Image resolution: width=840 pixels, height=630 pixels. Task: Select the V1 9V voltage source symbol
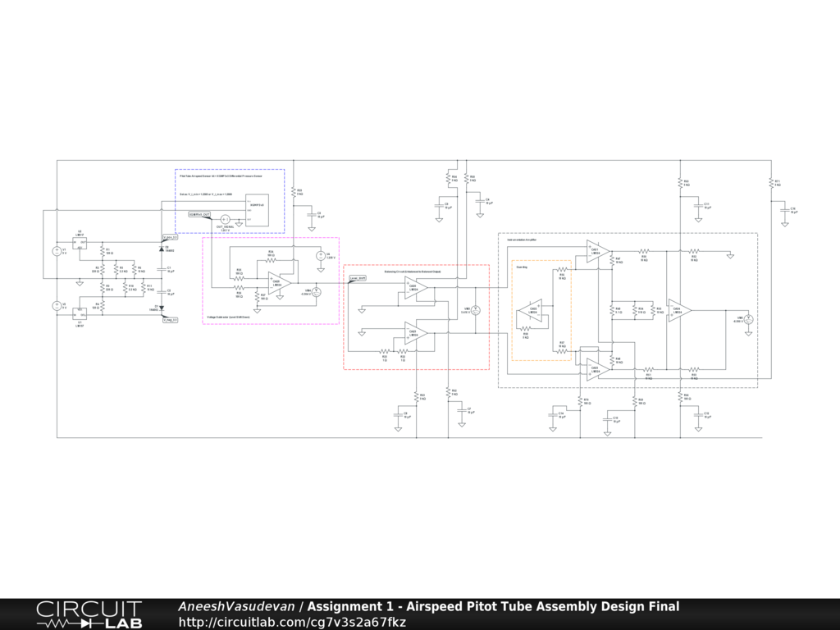click(x=57, y=250)
